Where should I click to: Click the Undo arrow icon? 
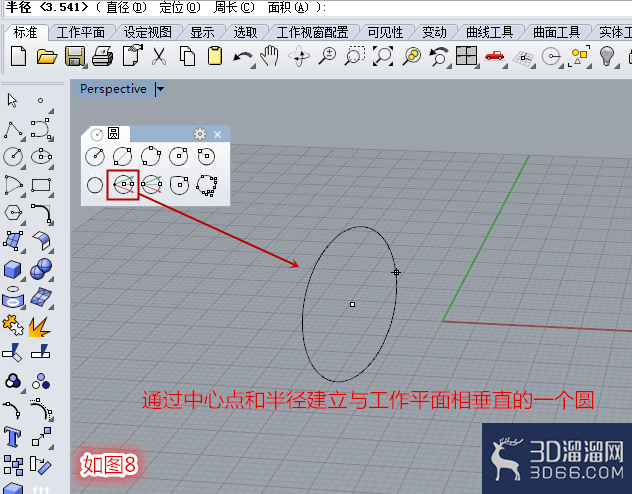(243, 57)
